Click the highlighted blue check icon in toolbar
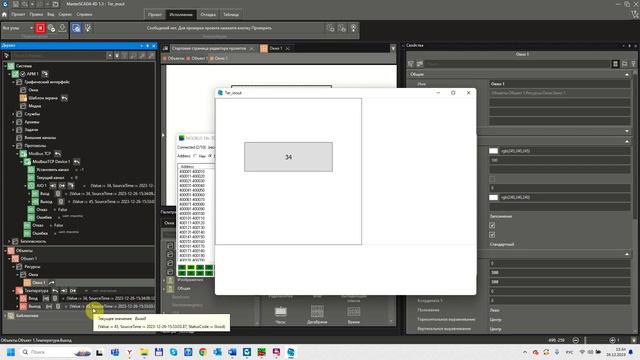 [x=76, y=28]
